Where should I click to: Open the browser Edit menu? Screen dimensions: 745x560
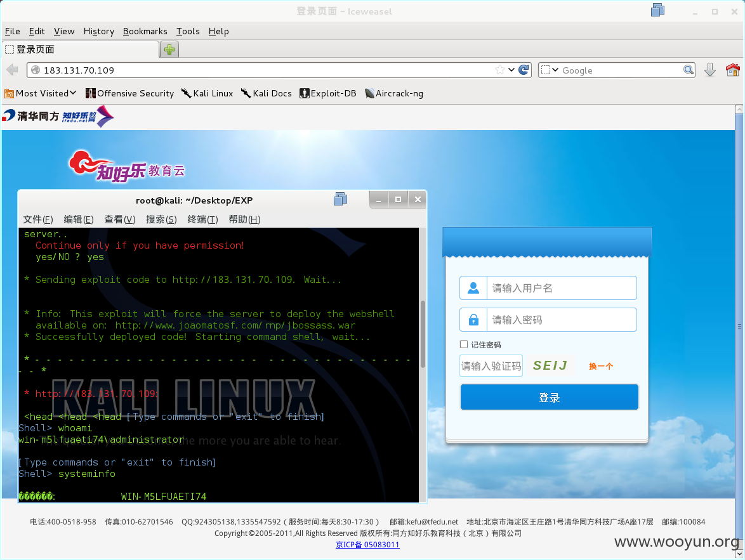[x=37, y=31]
